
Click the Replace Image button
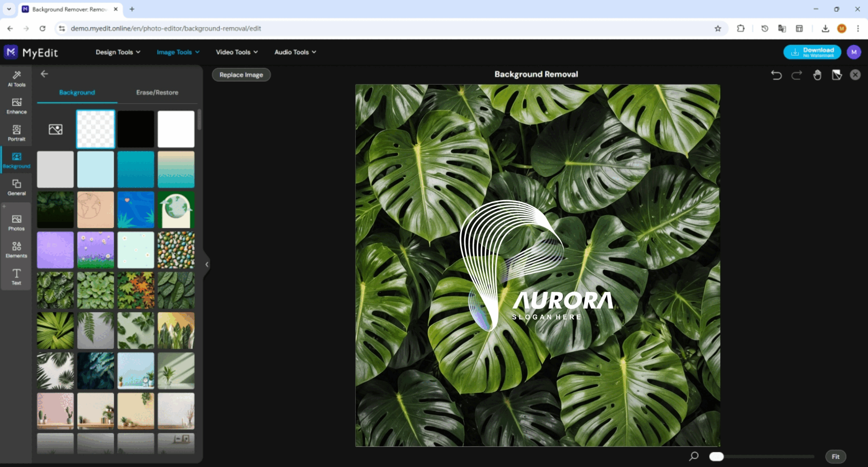(x=241, y=75)
